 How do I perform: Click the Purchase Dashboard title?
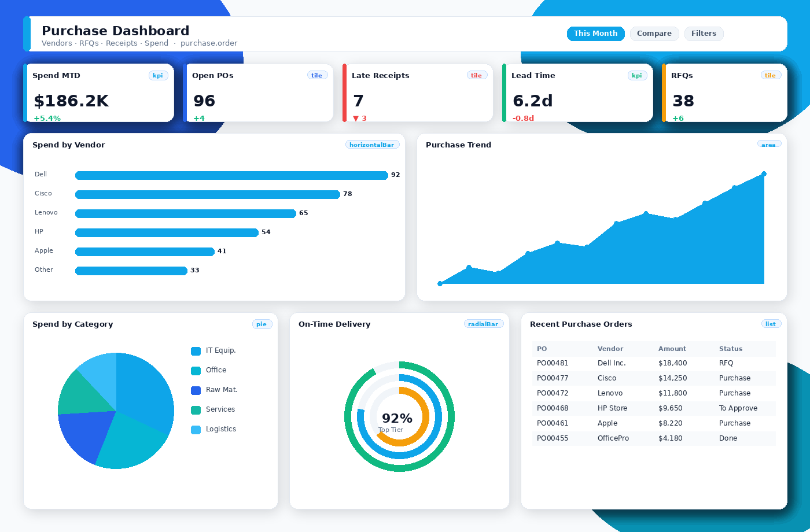pos(116,31)
